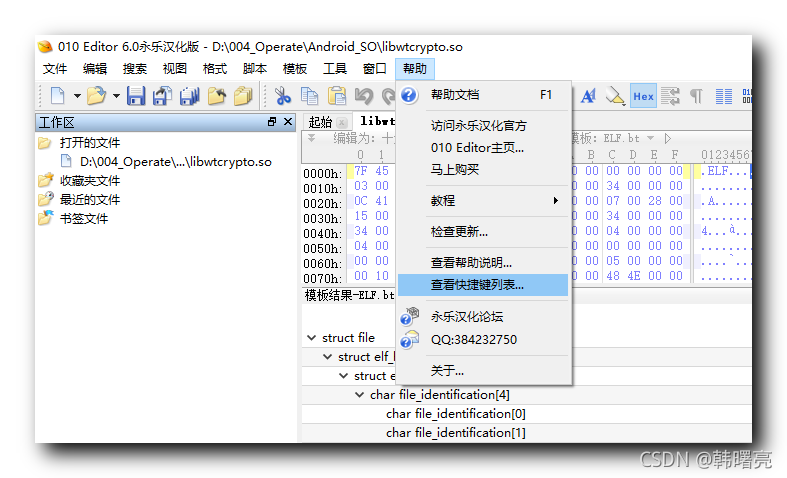Close the 工作区 panel

pos(288,122)
